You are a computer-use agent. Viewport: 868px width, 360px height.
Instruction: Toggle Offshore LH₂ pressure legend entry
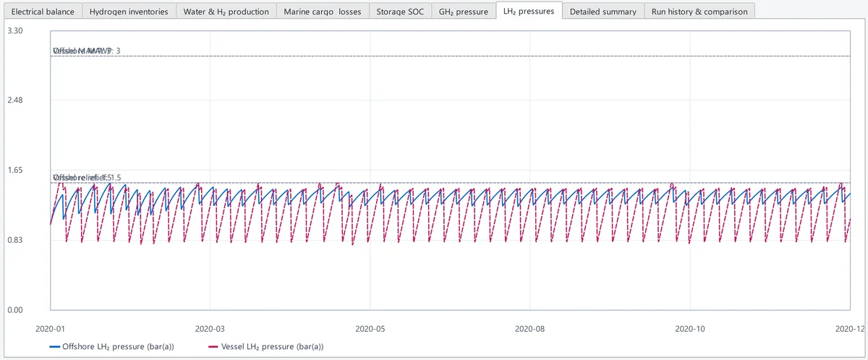pyautogui.click(x=111, y=347)
